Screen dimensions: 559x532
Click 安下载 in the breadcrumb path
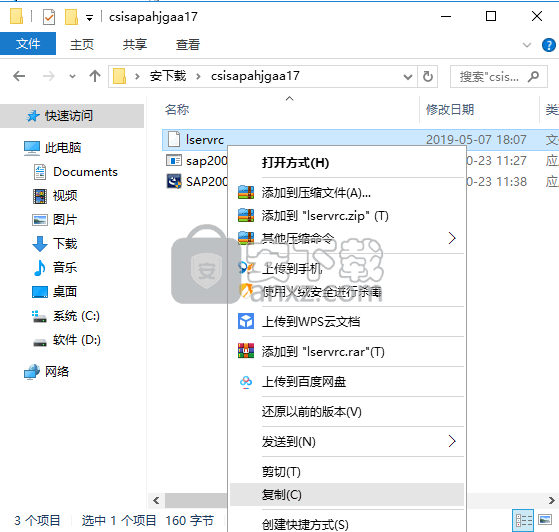(x=168, y=76)
